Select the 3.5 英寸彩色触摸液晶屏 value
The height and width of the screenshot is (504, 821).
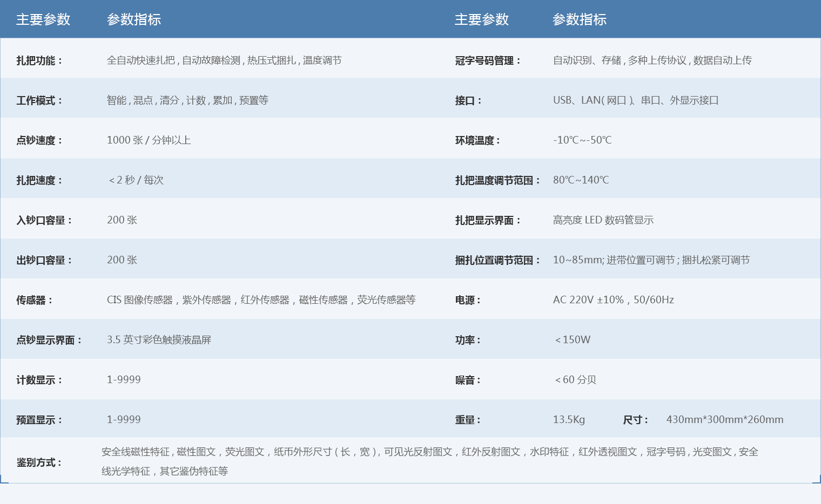[159, 340]
